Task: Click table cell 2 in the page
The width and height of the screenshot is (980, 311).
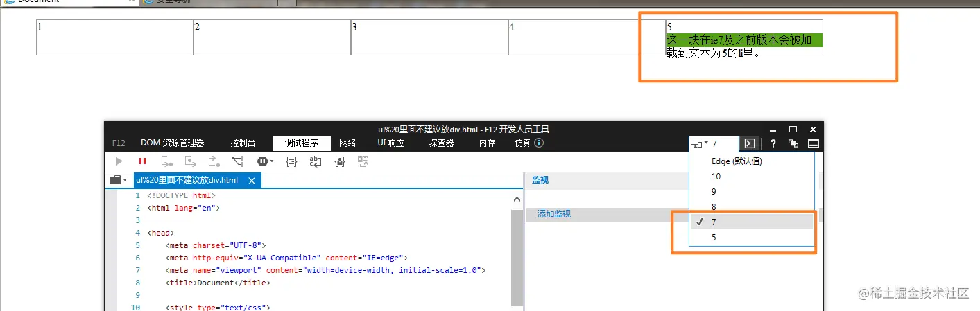Action: tap(272, 37)
